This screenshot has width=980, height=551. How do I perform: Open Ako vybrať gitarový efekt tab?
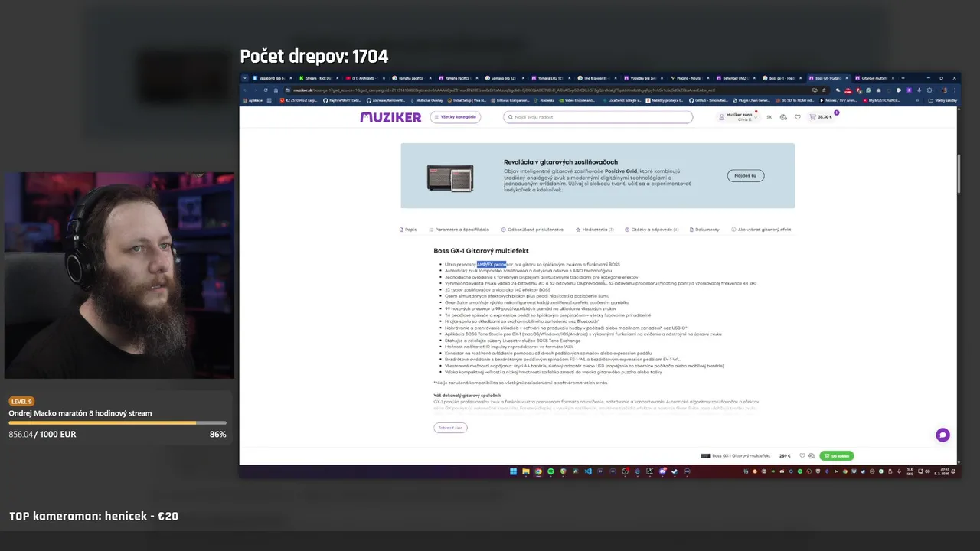click(x=761, y=230)
